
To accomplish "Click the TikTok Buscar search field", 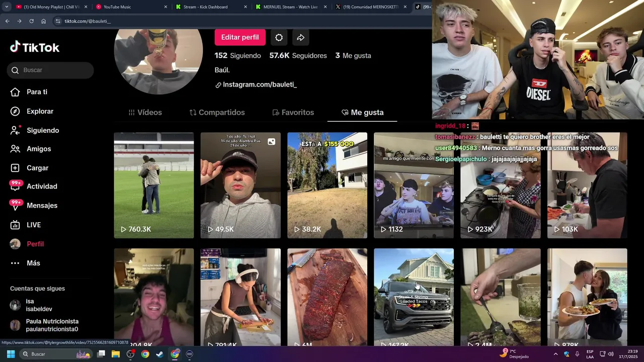I will pyautogui.click(x=50, y=70).
